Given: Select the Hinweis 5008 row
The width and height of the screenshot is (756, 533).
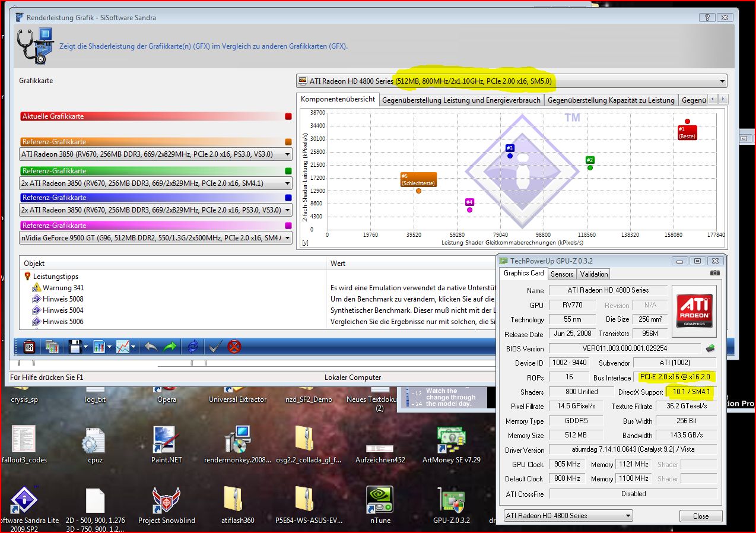Looking at the screenshot, I should click(x=63, y=299).
